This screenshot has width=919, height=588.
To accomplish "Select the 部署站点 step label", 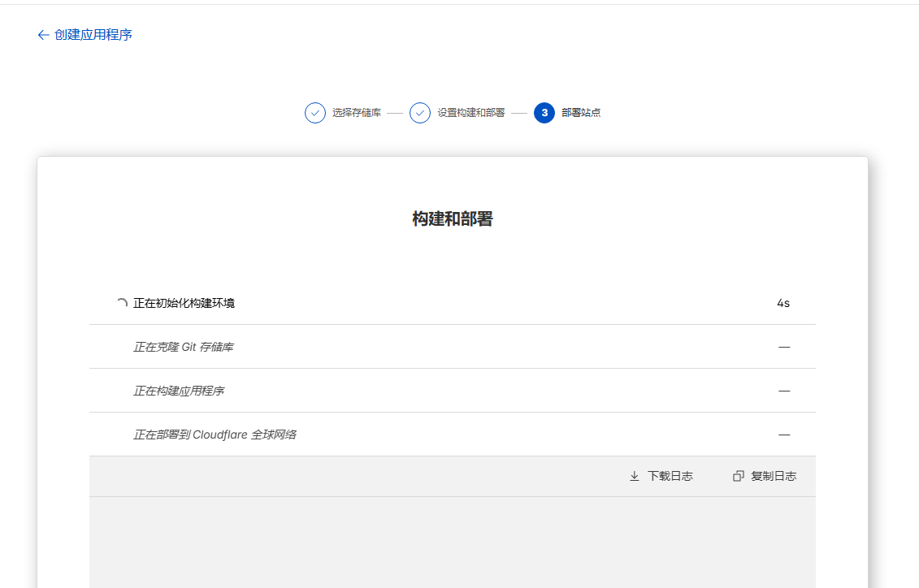I will [581, 113].
